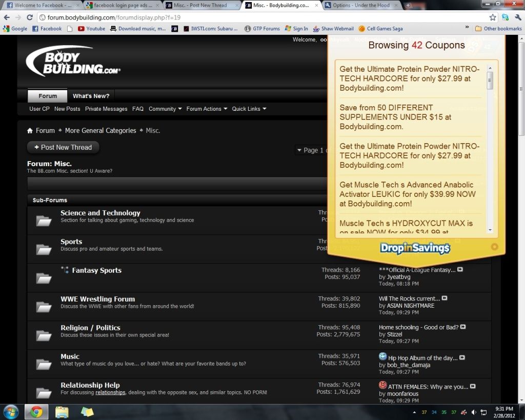The width and height of the screenshot is (525, 420).
Task: Go to last post of Official A-League Fantasy
Action: 460,269
